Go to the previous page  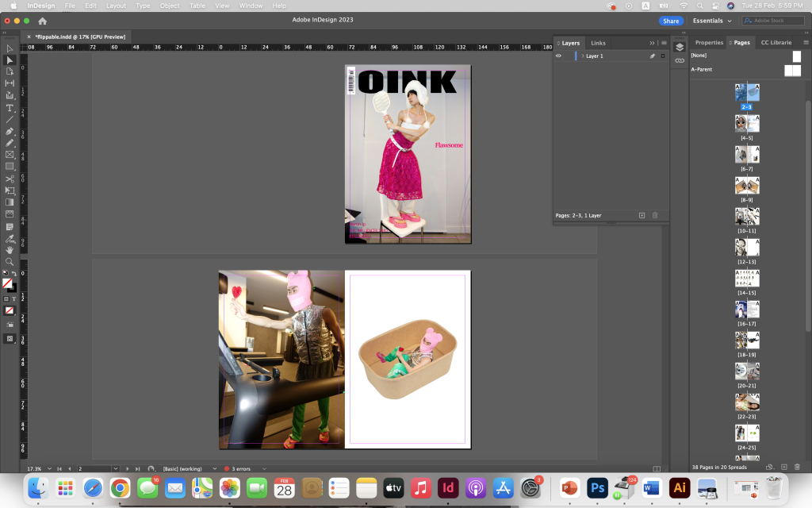coord(70,468)
